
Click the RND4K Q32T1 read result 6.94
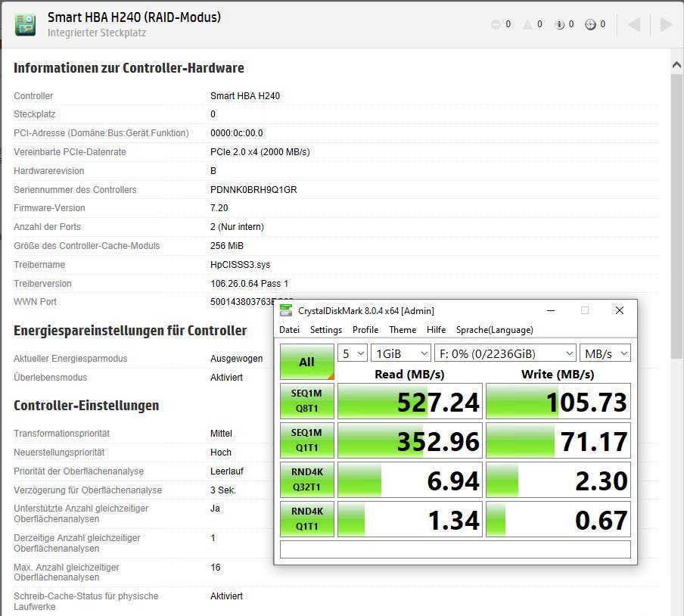click(410, 480)
